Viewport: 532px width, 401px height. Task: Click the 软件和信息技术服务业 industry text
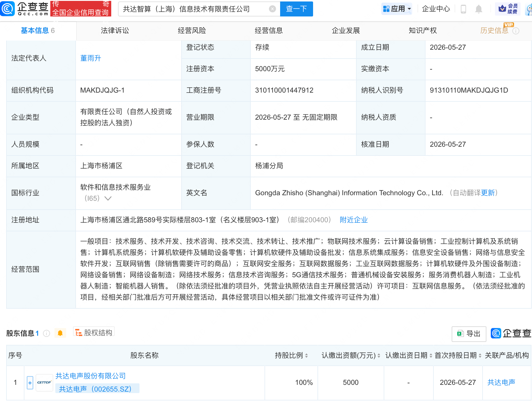tap(115, 187)
